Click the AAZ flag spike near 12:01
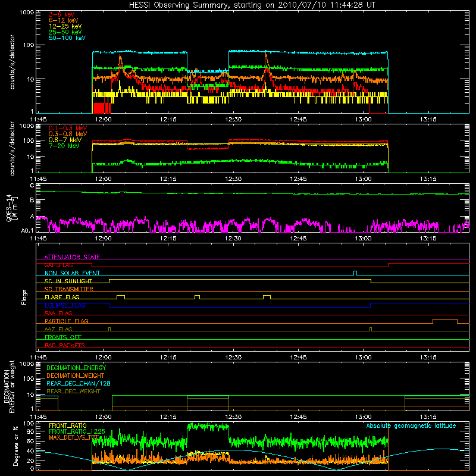The image size is (476, 476). click(109, 329)
